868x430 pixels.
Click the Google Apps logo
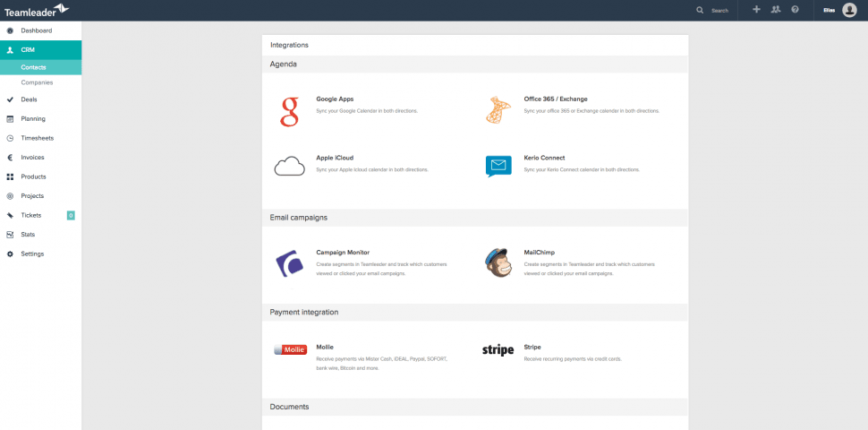[290, 111]
